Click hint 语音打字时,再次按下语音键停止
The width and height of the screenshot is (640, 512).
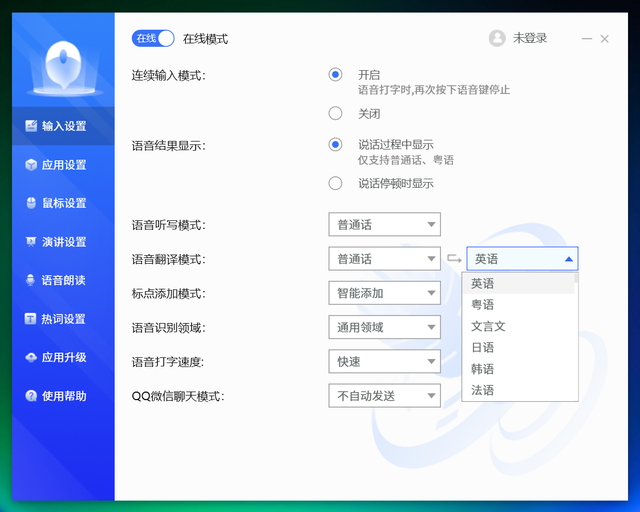pos(434,90)
